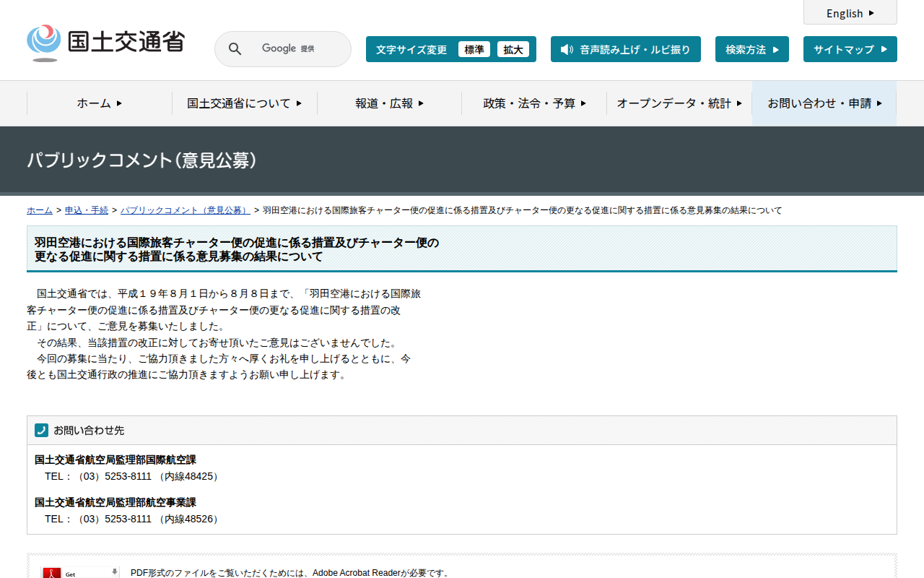Set text size to 標準
This screenshot has height=578, width=924.
pyautogui.click(x=474, y=49)
